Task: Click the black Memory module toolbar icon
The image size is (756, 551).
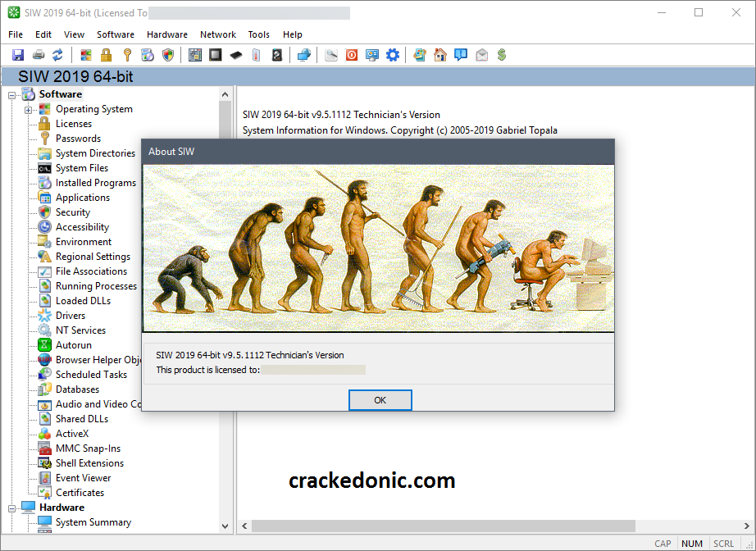Action: tap(236, 55)
